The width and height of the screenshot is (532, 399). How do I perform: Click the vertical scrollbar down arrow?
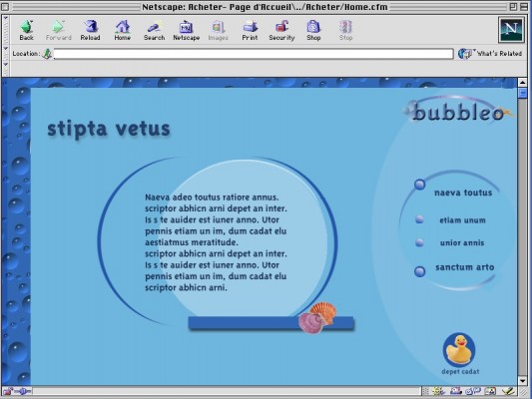tap(522, 381)
